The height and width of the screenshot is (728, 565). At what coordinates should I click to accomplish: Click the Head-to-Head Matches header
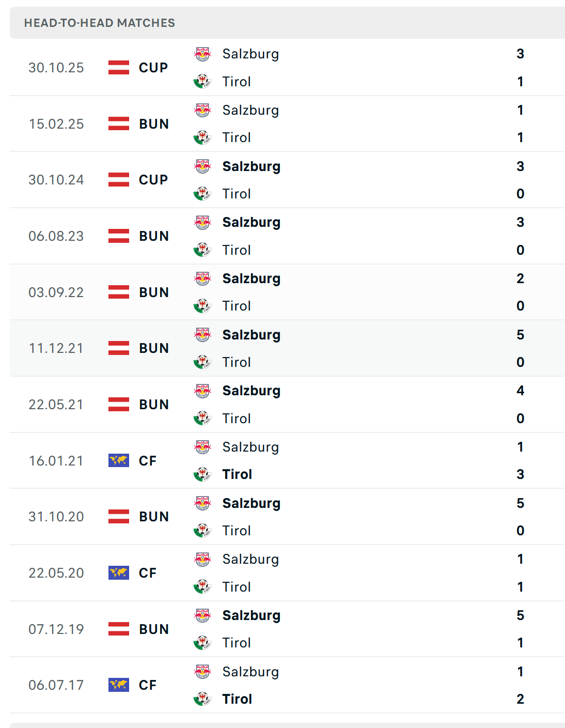coord(100,23)
